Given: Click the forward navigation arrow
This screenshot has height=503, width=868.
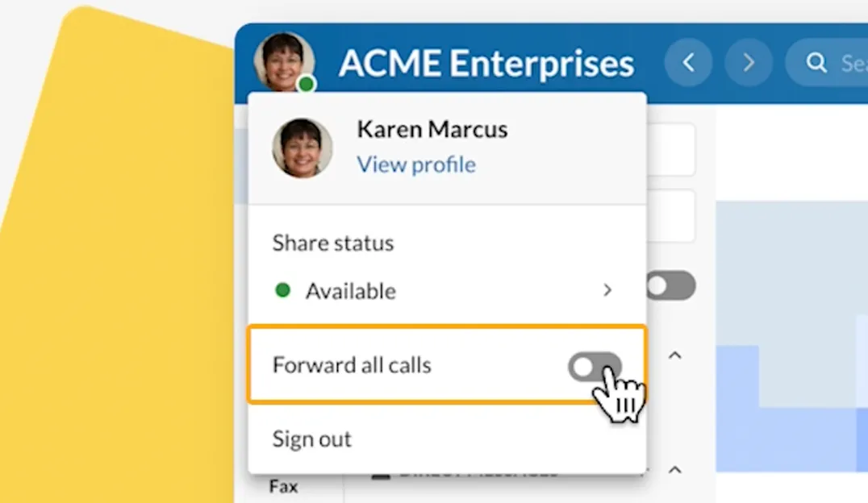Looking at the screenshot, I should click(x=749, y=62).
